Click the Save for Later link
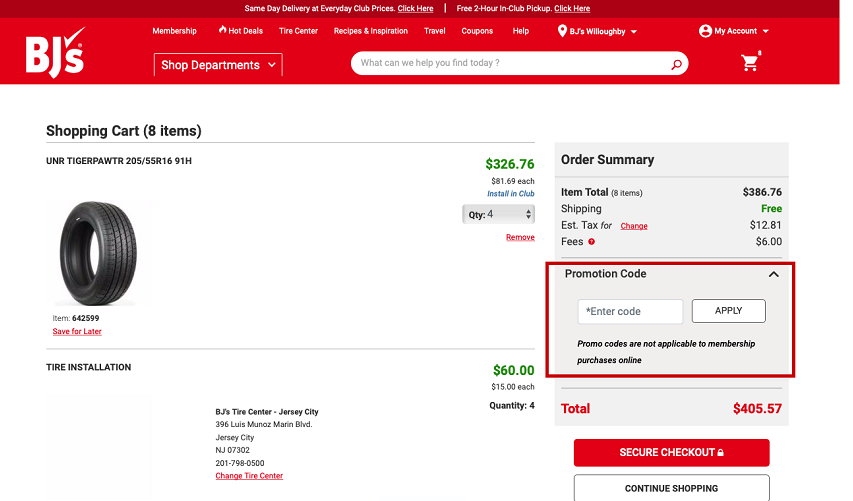Viewport: 853px width, 501px height. [77, 331]
